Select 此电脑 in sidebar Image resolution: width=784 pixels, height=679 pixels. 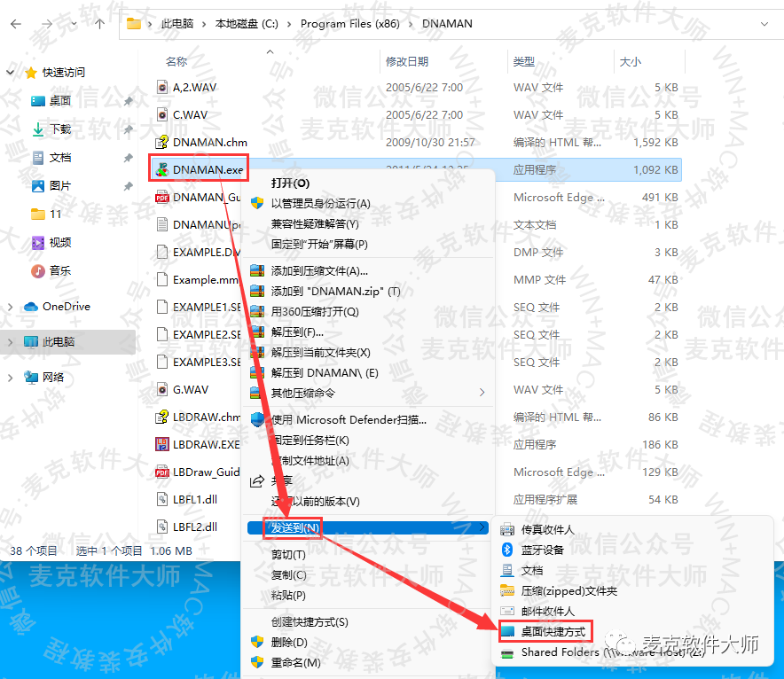tap(59, 342)
